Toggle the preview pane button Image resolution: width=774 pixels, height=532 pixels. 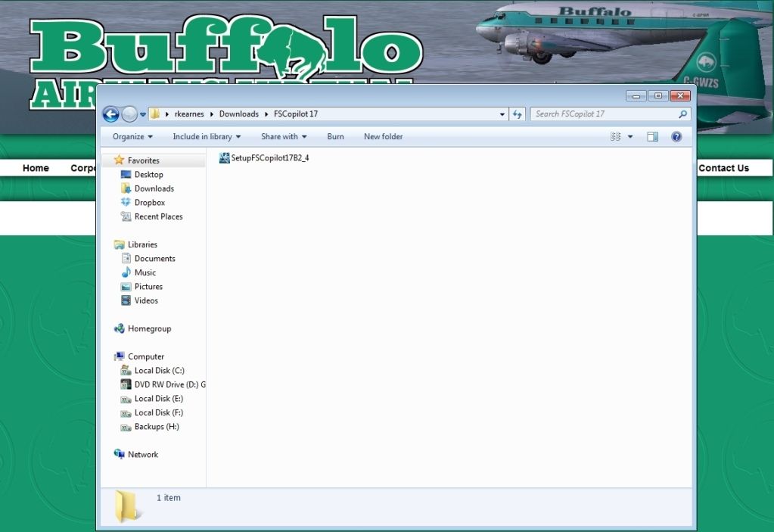point(653,137)
